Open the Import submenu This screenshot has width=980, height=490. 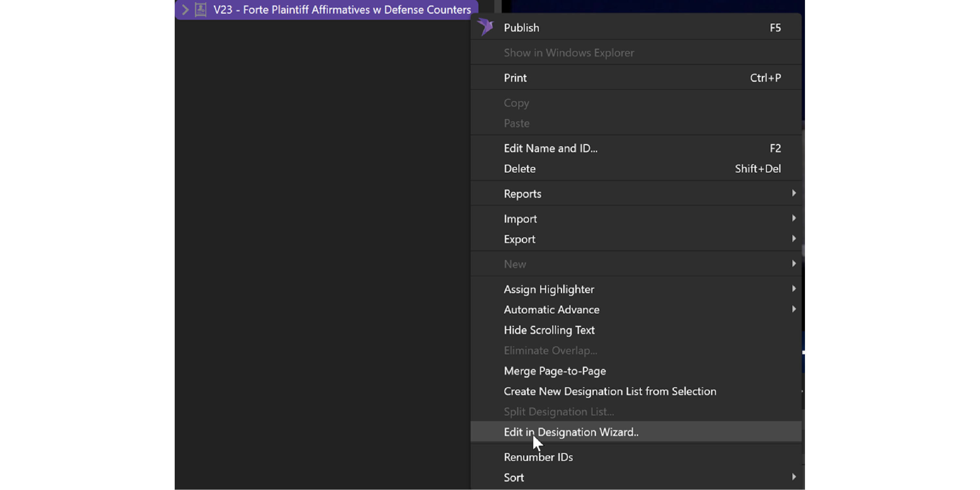pos(520,219)
